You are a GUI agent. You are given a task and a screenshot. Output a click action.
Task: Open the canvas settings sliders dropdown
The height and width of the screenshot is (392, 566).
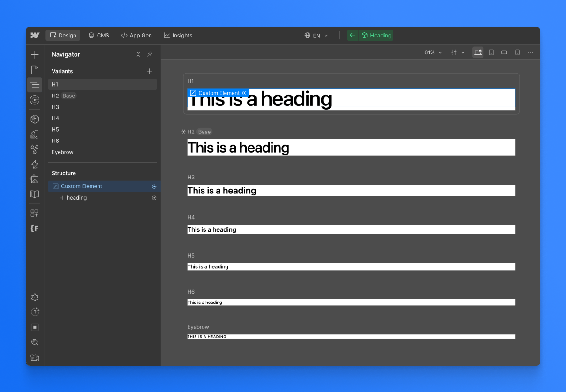pos(458,52)
